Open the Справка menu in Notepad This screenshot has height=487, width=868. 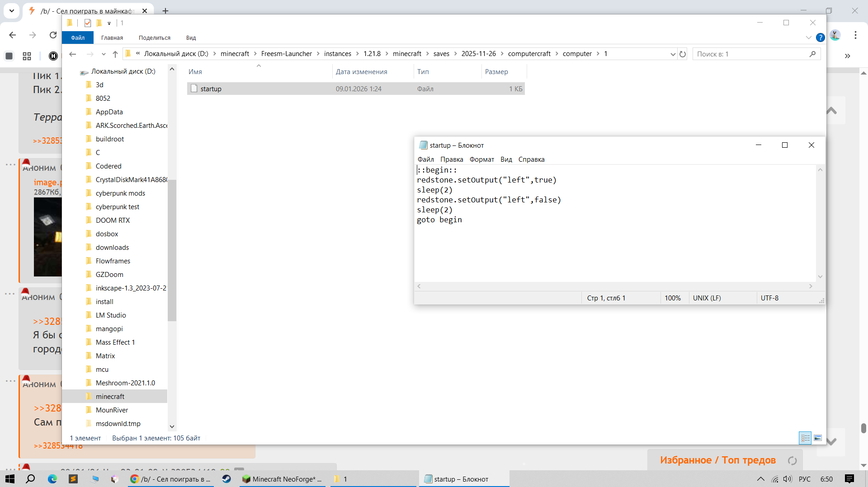[x=531, y=159]
